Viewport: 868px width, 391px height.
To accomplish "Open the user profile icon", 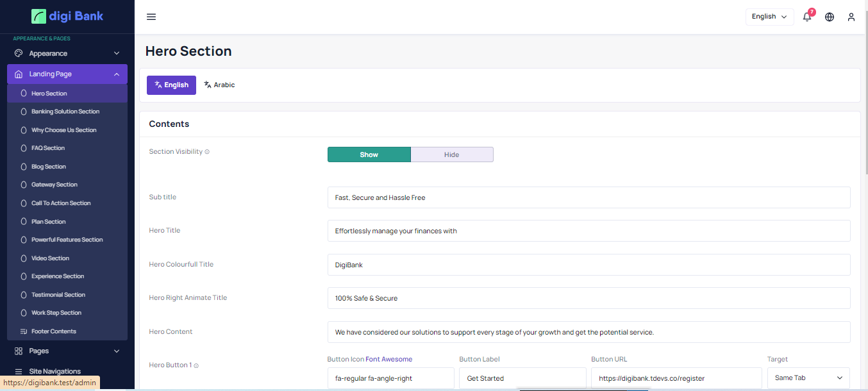I will pyautogui.click(x=851, y=17).
